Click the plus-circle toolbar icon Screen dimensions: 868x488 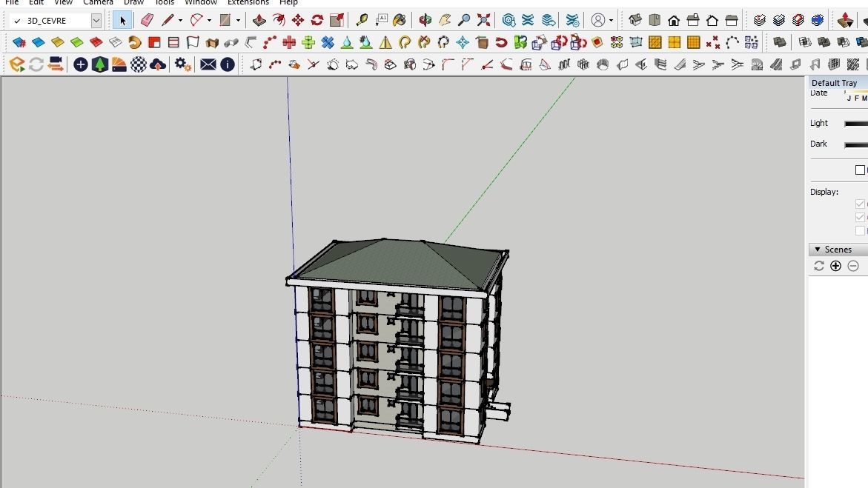click(x=80, y=64)
